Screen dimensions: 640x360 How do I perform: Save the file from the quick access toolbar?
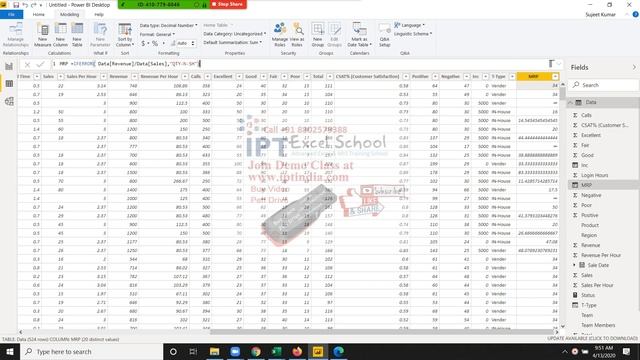16,5
